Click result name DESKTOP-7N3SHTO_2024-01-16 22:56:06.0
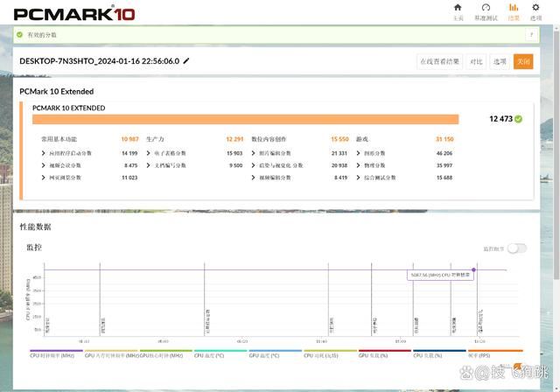The height and width of the screenshot is (392, 560). pyautogui.click(x=99, y=61)
